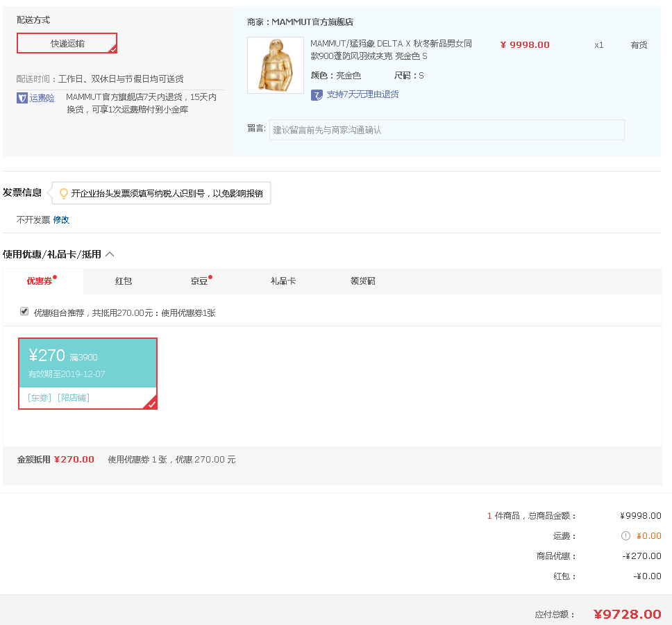Click the 颜色：亮金色 color text

click(x=335, y=76)
